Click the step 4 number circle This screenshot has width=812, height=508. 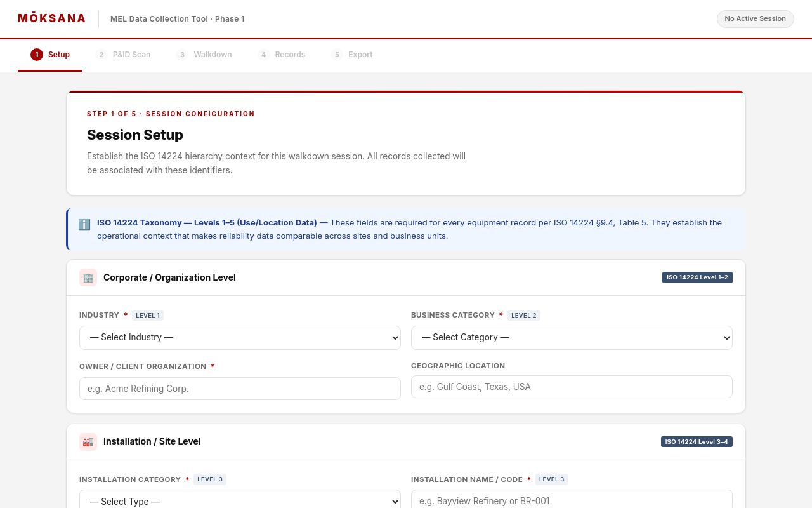263,55
